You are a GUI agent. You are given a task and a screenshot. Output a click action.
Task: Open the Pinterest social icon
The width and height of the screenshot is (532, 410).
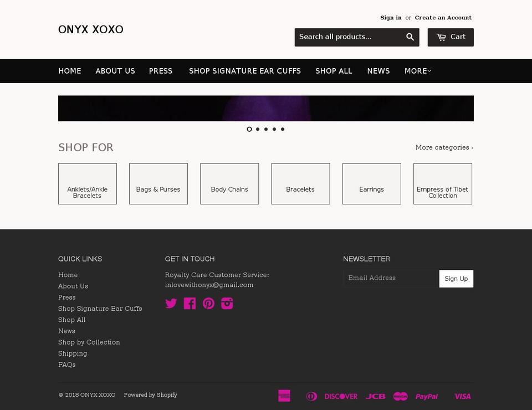[x=208, y=303]
